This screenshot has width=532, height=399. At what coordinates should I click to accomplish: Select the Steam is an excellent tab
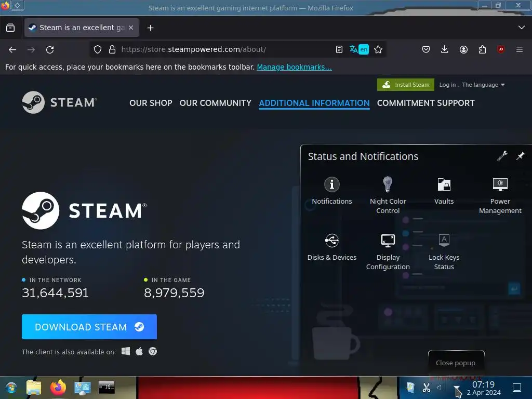(82, 28)
